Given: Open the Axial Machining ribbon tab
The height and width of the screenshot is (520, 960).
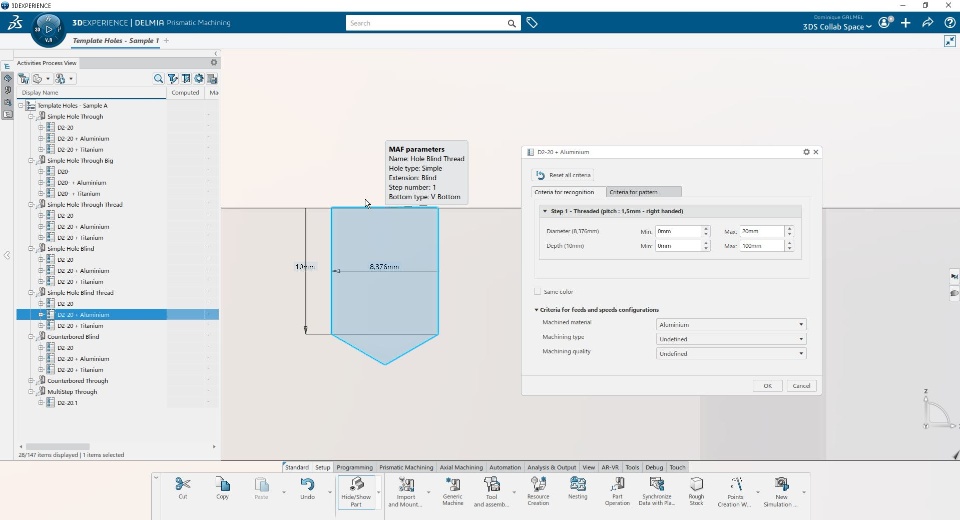Looking at the screenshot, I should pos(461,467).
